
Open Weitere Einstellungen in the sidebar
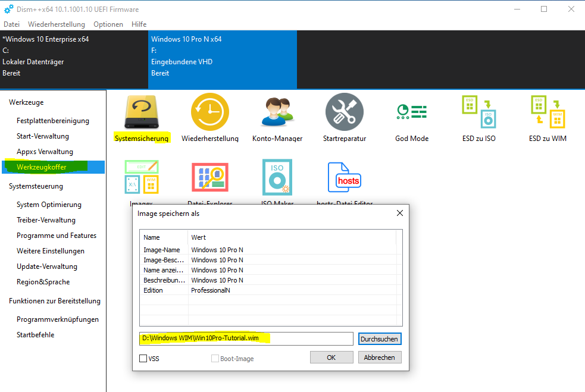pos(51,251)
